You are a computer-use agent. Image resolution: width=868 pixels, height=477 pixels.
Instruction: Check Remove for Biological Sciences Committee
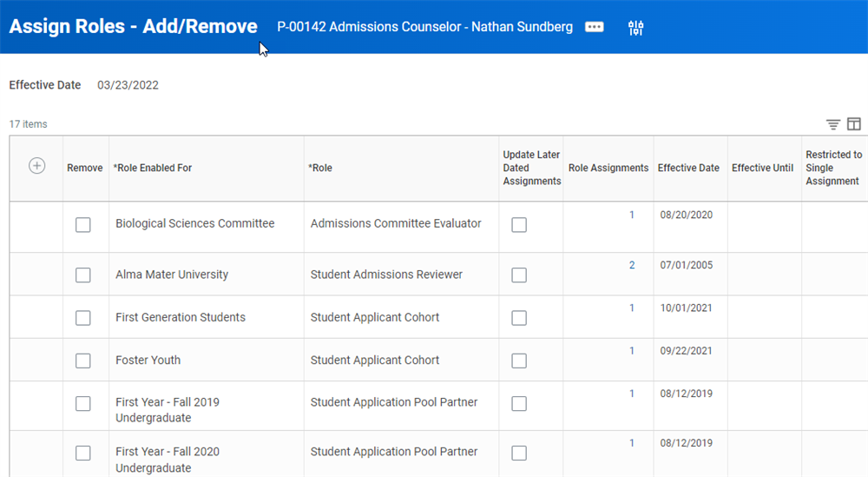(x=83, y=225)
